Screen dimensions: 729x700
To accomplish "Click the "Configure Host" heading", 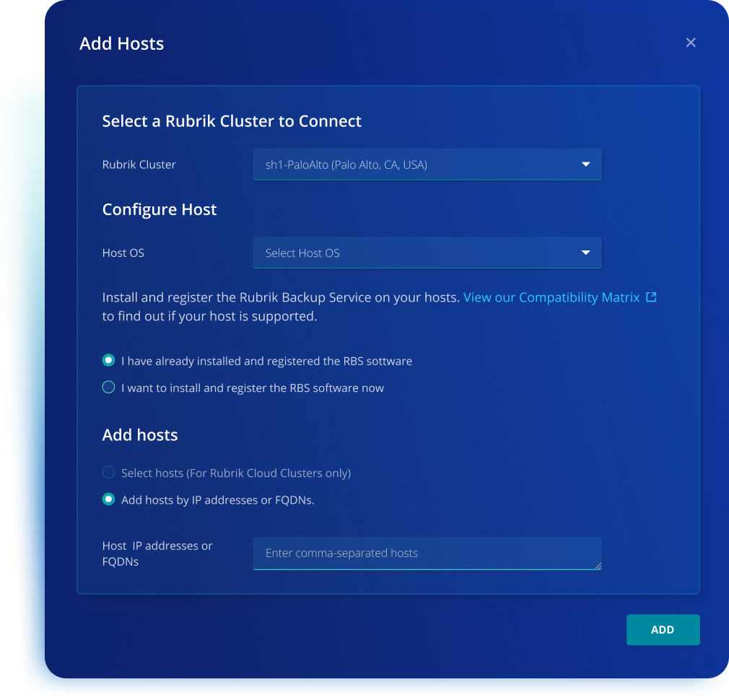I will point(160,209).
